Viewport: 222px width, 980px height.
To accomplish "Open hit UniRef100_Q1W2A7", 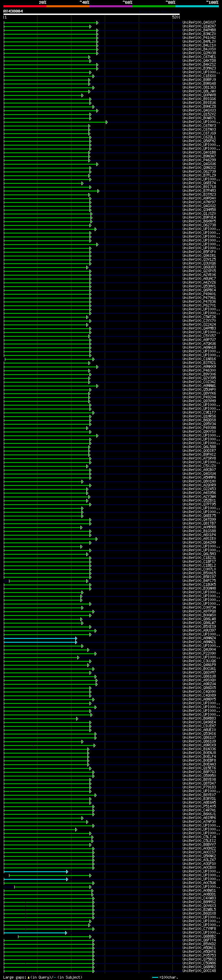I will pos(199,26).
